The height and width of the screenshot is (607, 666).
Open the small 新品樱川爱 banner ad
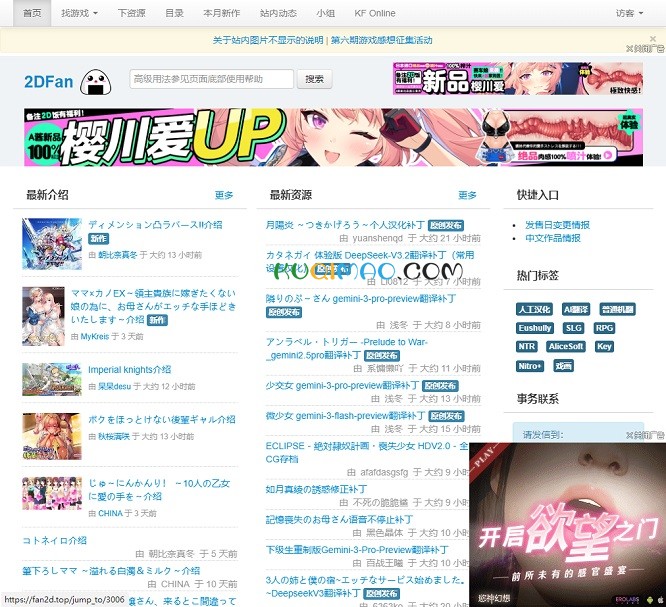(517, 79)
